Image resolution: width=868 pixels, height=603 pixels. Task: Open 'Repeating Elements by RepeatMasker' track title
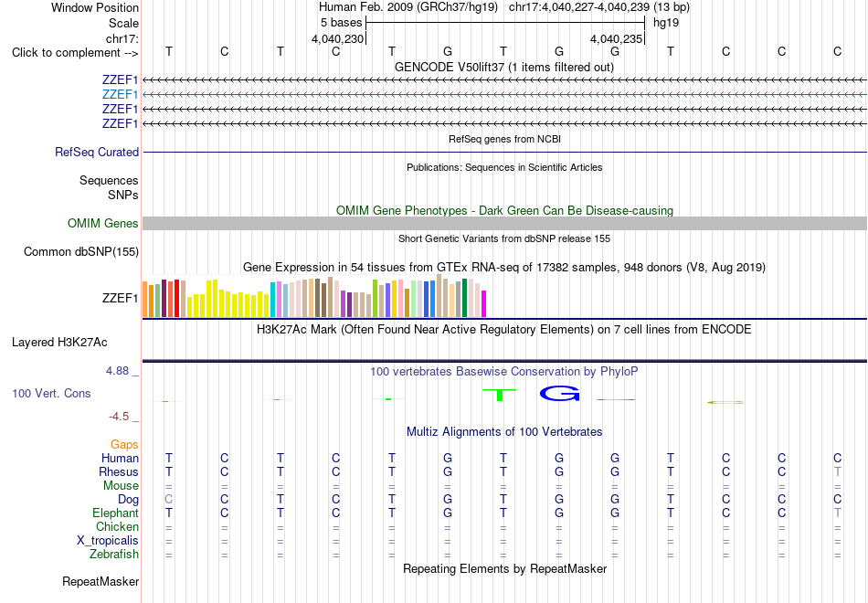pyautogui.click(x=505, y=568)
